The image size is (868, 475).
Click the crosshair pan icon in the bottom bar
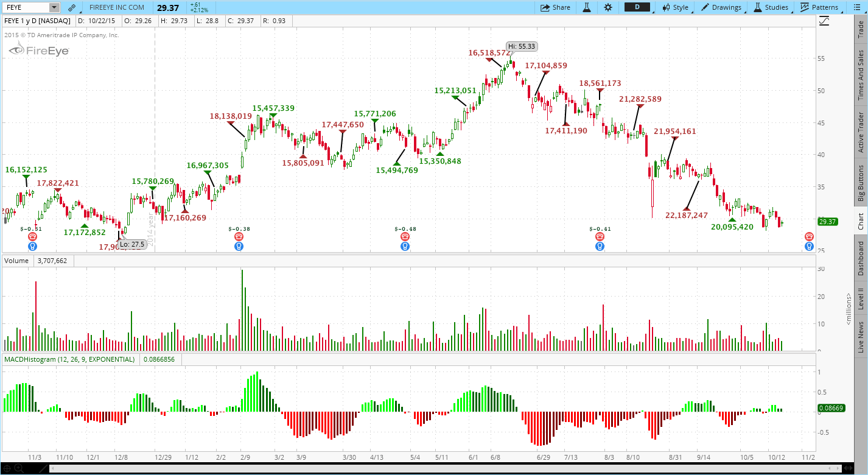[x=7, y=468]
